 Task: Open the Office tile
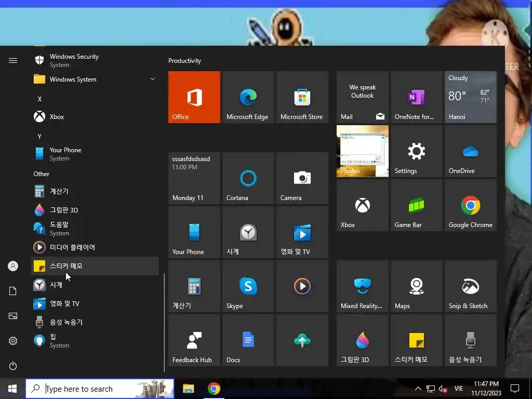click(x=194, y=97)
